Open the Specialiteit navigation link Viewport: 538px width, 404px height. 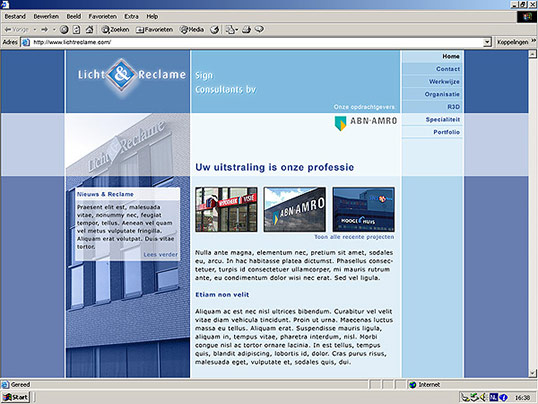pos(443,119)
